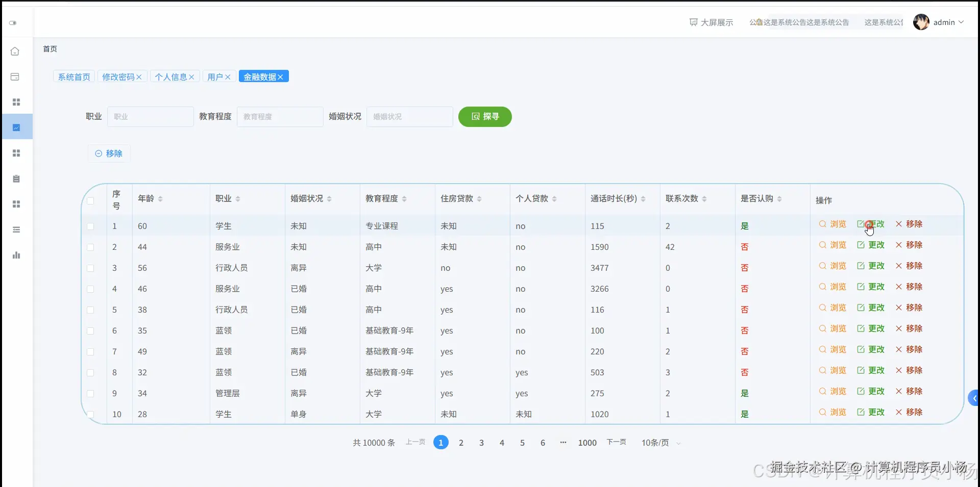Sort by 住房贷款 column arrows
Viewport: 980px width, 487px height.
(479, 199)
